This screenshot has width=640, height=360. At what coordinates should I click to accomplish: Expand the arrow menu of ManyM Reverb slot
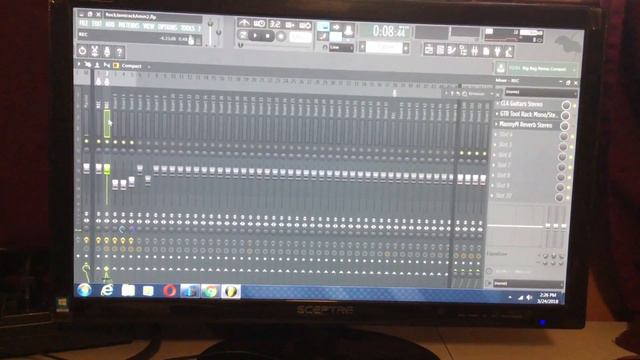pyautogui.click(x=497, y=124)
